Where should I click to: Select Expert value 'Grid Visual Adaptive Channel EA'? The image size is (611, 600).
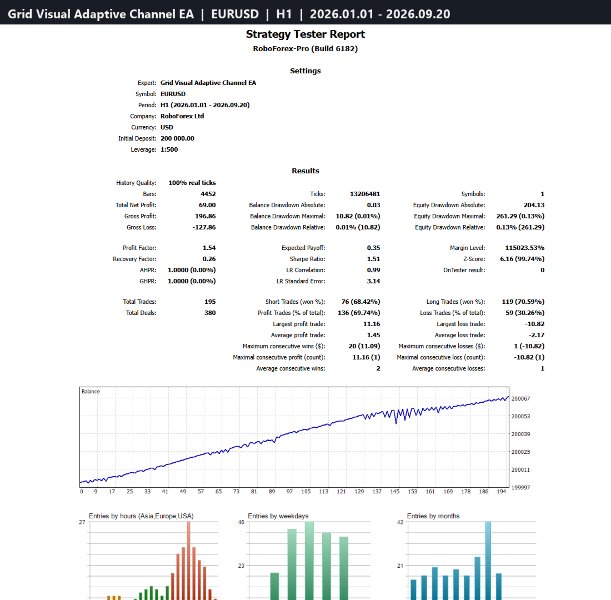[208, 83]
